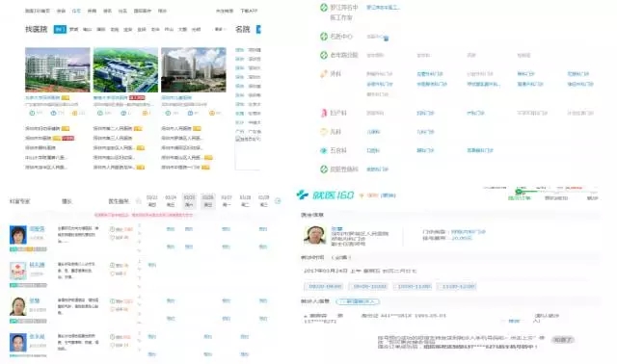This screenshot has width=617, height=364.
Task: Click the 就医160 logo icon
Action: pos(302,195)
